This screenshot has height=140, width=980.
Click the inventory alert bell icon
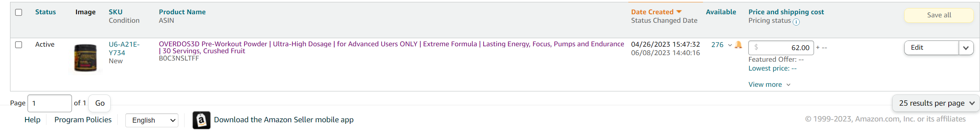pyautogui.click(x=738, y=45)
